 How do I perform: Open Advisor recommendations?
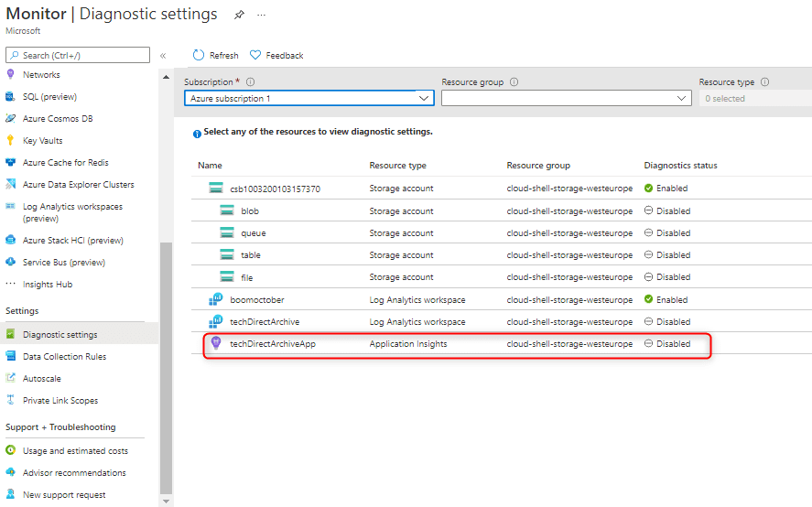[x=74, y=473]
